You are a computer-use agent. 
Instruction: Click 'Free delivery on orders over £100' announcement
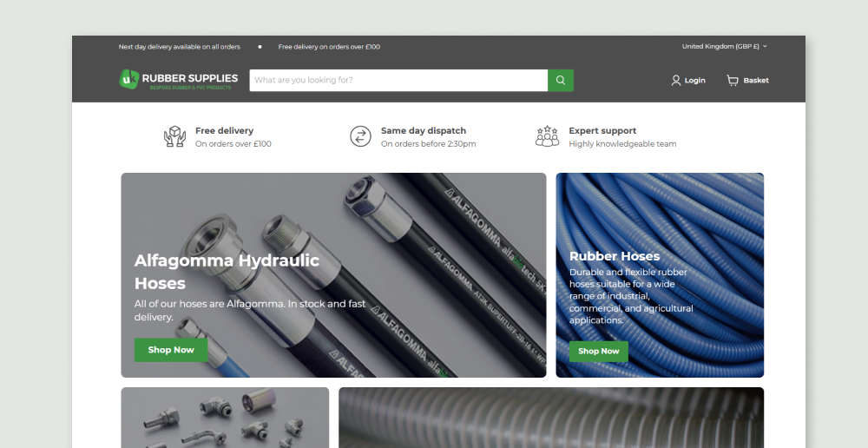(x=329, y=47)
